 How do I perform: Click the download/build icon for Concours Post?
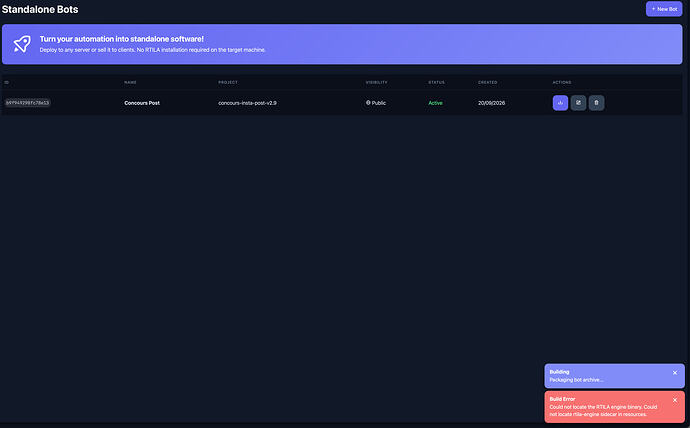[x=560, y=103]
